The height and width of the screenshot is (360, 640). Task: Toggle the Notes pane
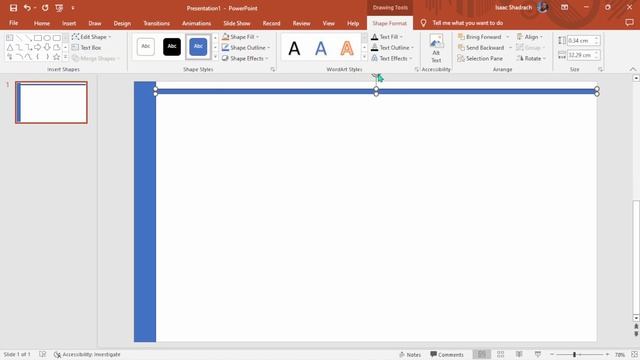point(410,354)
